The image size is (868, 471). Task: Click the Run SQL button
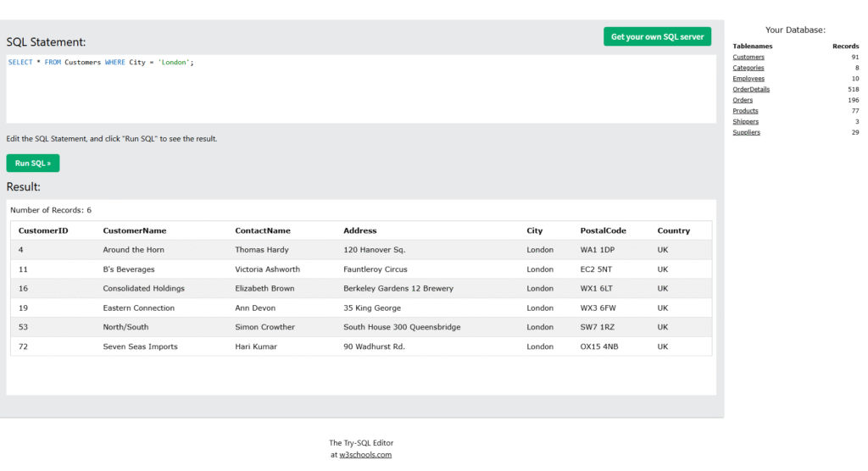[x=33, y=163]
